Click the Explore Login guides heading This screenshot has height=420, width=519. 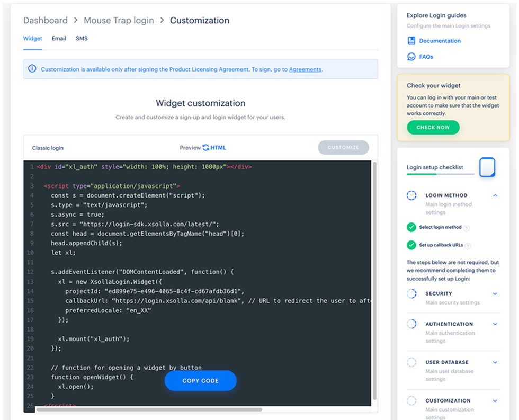[436, 15]
